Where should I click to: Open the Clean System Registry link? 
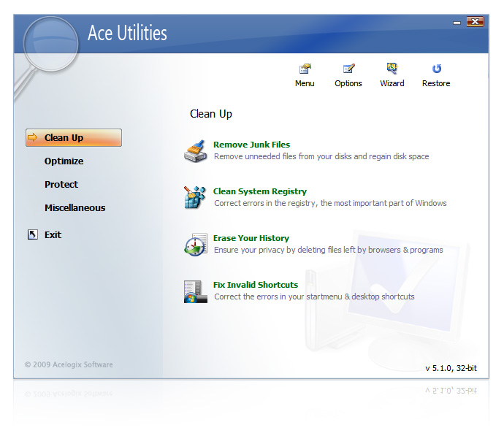coord(259,191)
